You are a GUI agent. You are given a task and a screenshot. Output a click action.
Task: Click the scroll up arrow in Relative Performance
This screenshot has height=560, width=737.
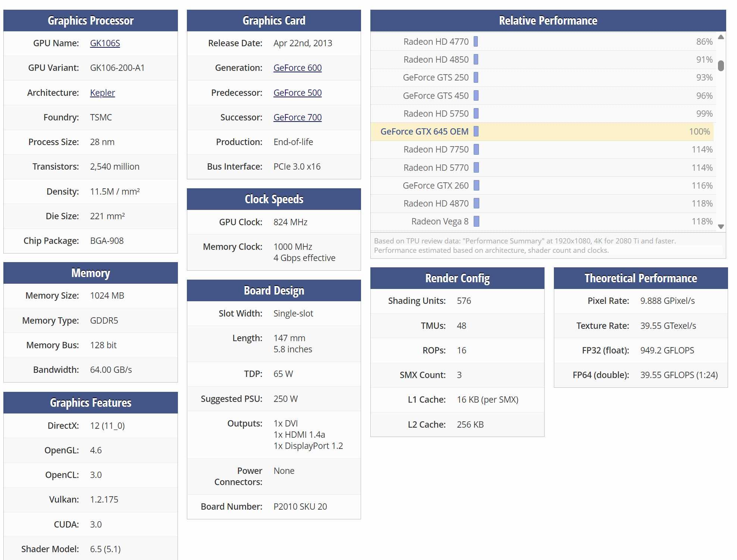[721, 37]
